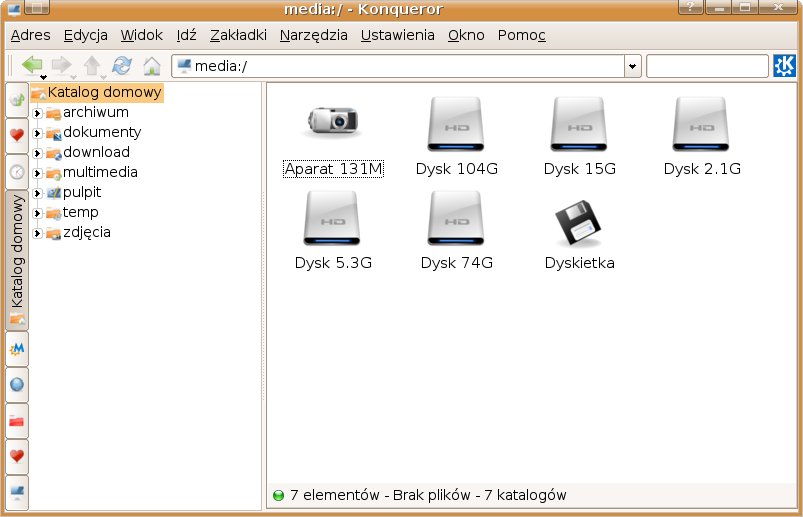Viewport: 803px width, 517px height.
Task: Click the topmost sidebar panel icon
Action: click(17, 99)
